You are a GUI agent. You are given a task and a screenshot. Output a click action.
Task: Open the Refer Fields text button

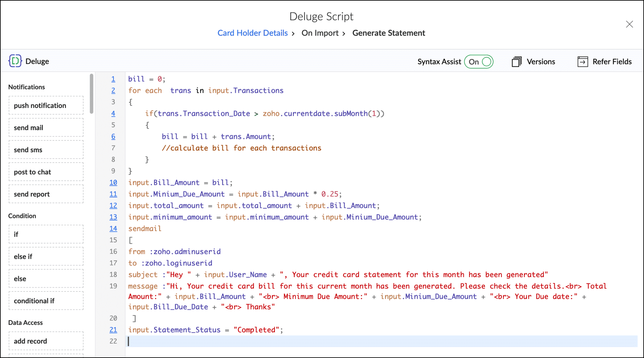[612, 61]
